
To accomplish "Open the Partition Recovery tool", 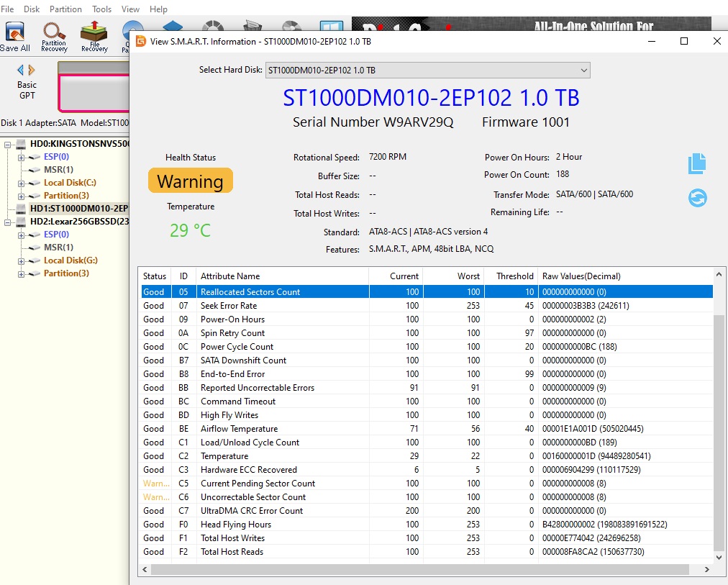I will pyautogui.click(x=55, y=37).
